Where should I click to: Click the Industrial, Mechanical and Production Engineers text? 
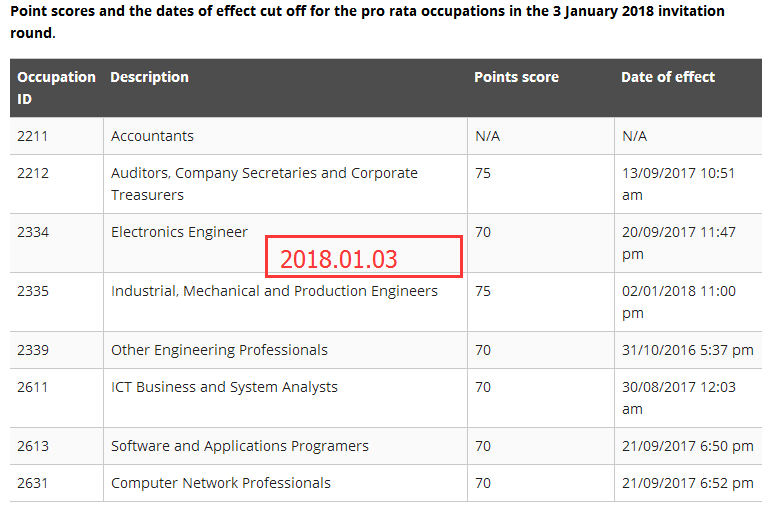(274, 291)
